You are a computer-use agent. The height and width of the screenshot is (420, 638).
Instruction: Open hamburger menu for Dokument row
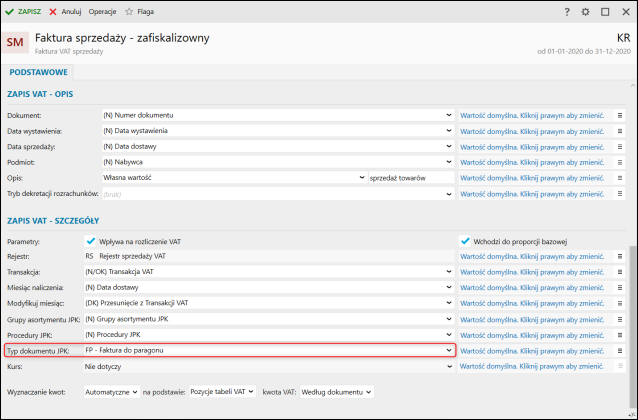coord(620,116)
